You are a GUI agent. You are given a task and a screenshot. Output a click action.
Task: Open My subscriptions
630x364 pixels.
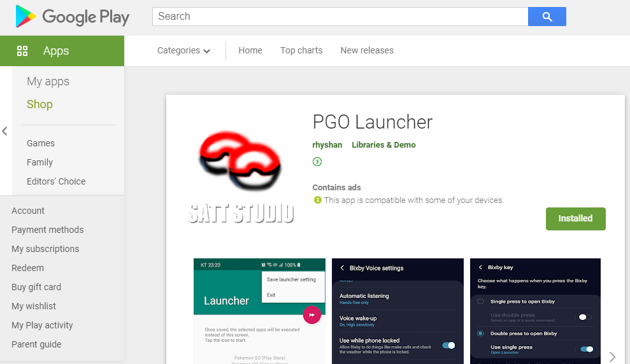pyautogui.click(x=45, y=249)
